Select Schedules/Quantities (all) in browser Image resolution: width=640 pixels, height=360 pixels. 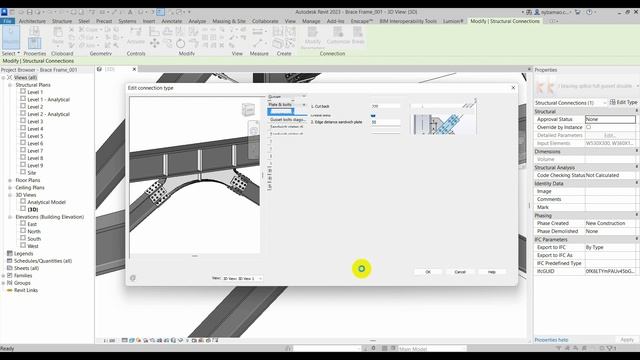pyautogui.click(x=43, y=261)
